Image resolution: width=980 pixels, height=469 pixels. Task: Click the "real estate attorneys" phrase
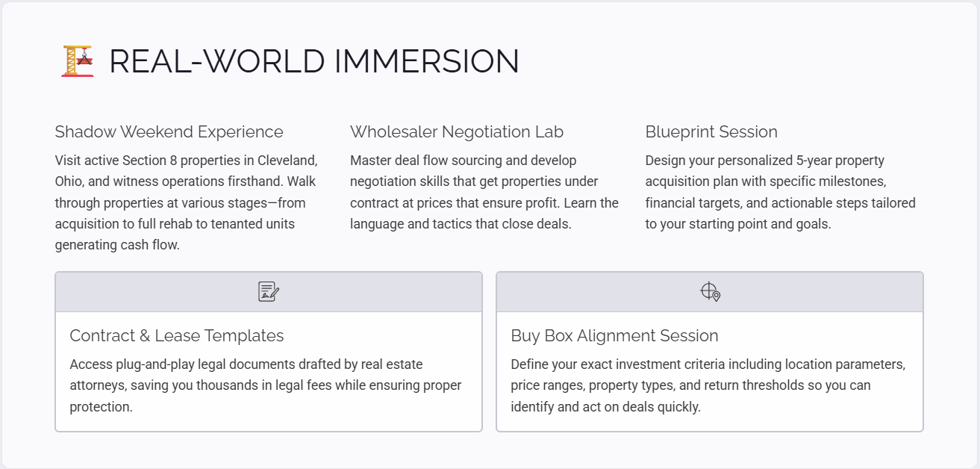[391, 364]
